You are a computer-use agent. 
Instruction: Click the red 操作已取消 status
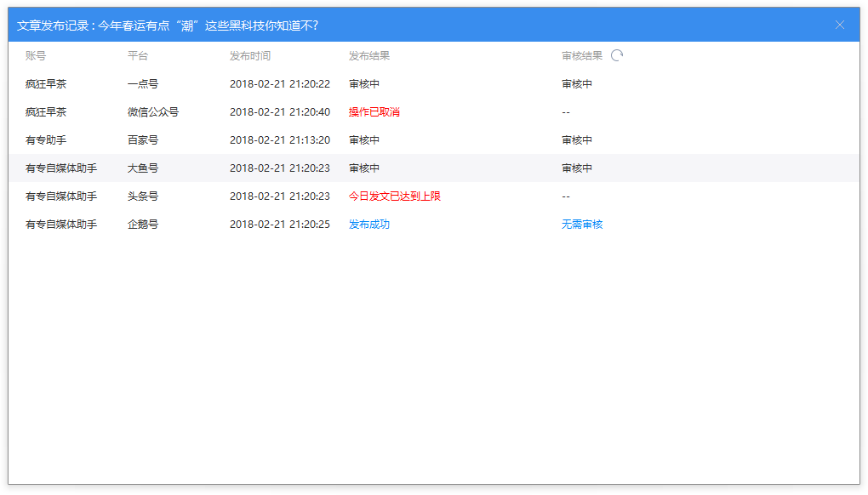pyautogui.click(x=374, y=112)
